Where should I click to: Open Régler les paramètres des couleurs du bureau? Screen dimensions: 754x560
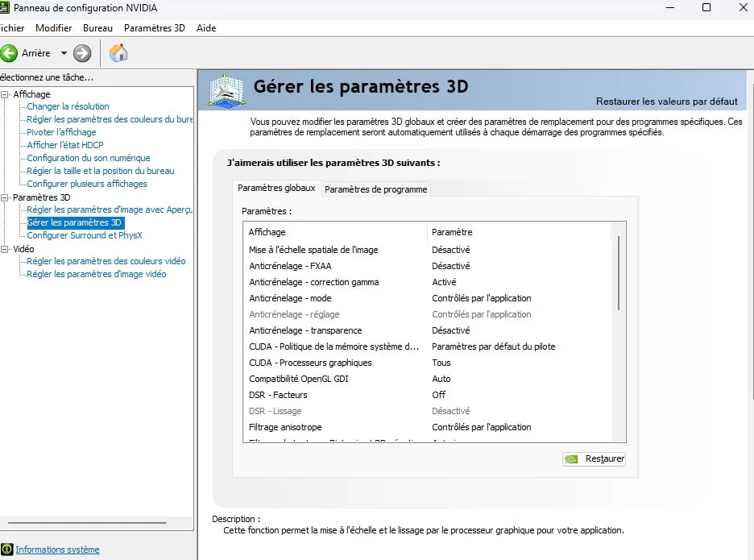(x=110, y=119)
